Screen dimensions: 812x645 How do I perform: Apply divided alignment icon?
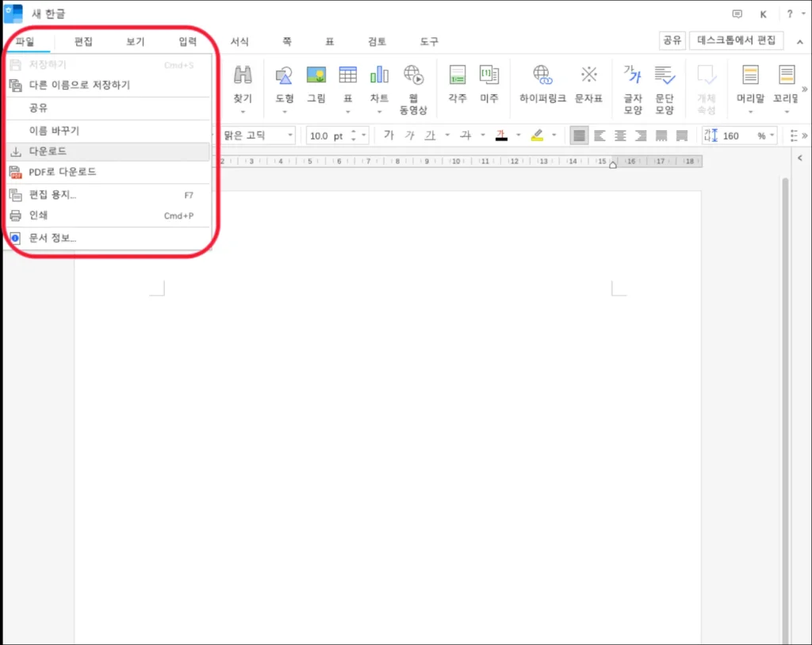(x=682, y=135)
